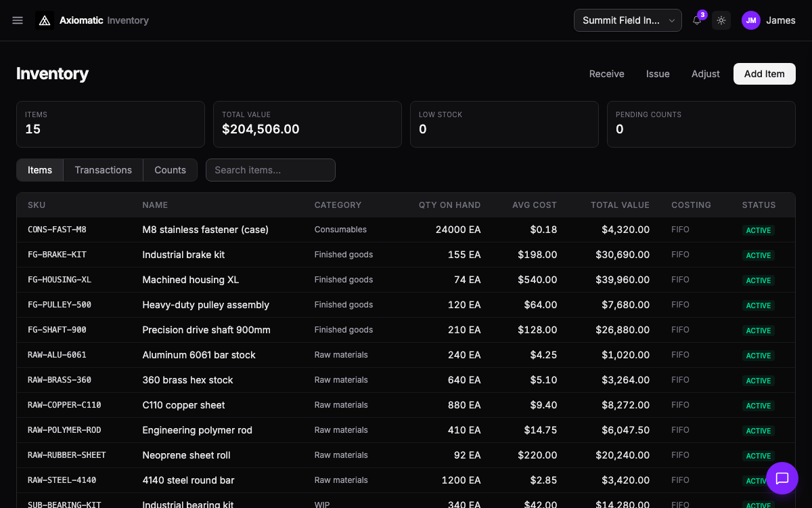The width and height of the screenshot is (812, 508).
Task: Click the Axiomatic logo icon
Action: (45, 20)
